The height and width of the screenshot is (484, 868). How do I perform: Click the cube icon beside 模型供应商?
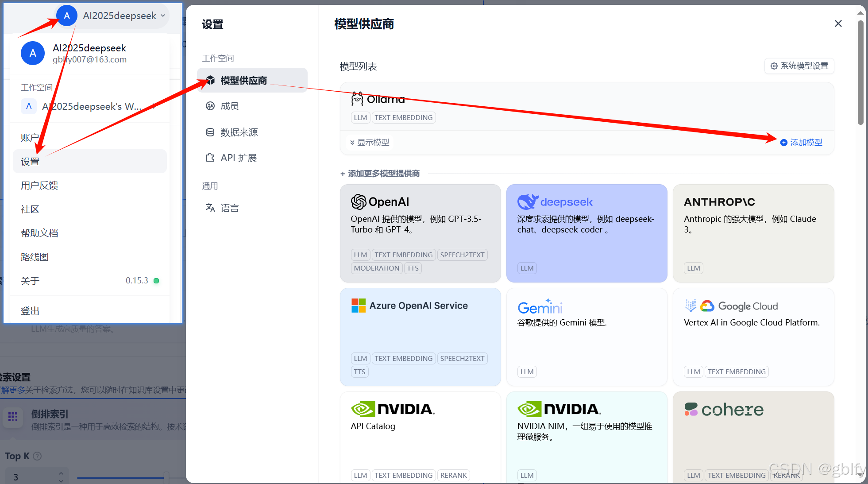[211, 80]
